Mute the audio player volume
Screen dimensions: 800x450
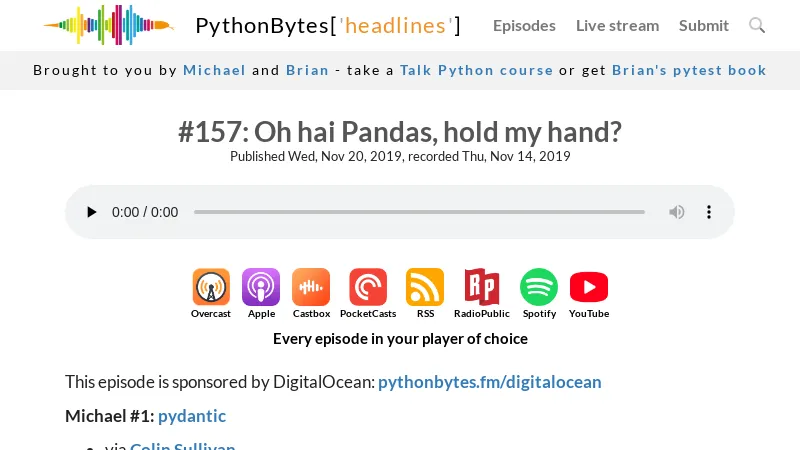[677, 212]
